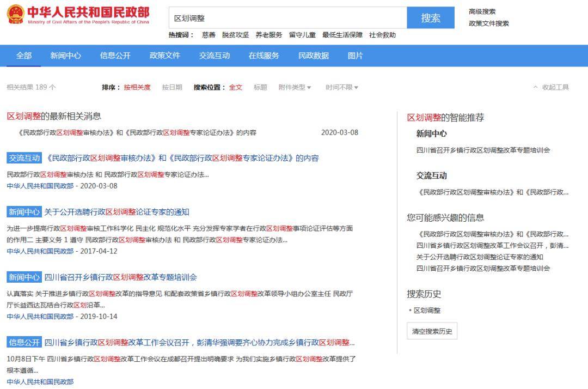Switch to the 全部 tab

click(x=24, y=56)
